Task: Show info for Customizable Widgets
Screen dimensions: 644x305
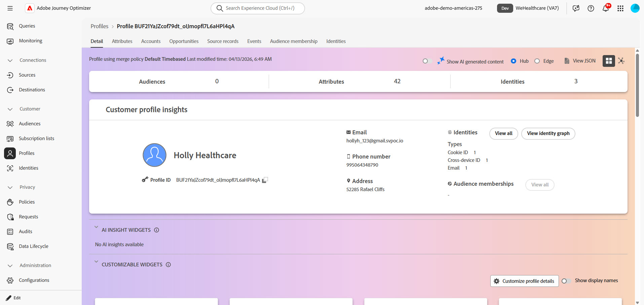Action: point(168,265)
